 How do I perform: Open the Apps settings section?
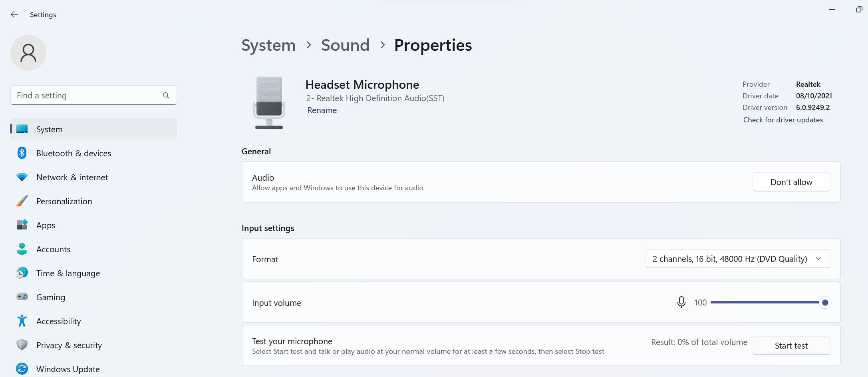tap(46, 225)
